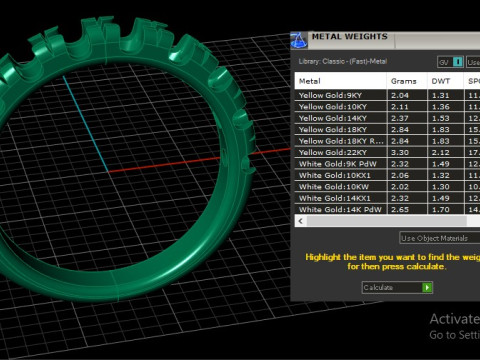The width and height of the screenshot is (480, 360).
Task: Select the White Gold:10KW row
Action: click(x=387, y=187)
